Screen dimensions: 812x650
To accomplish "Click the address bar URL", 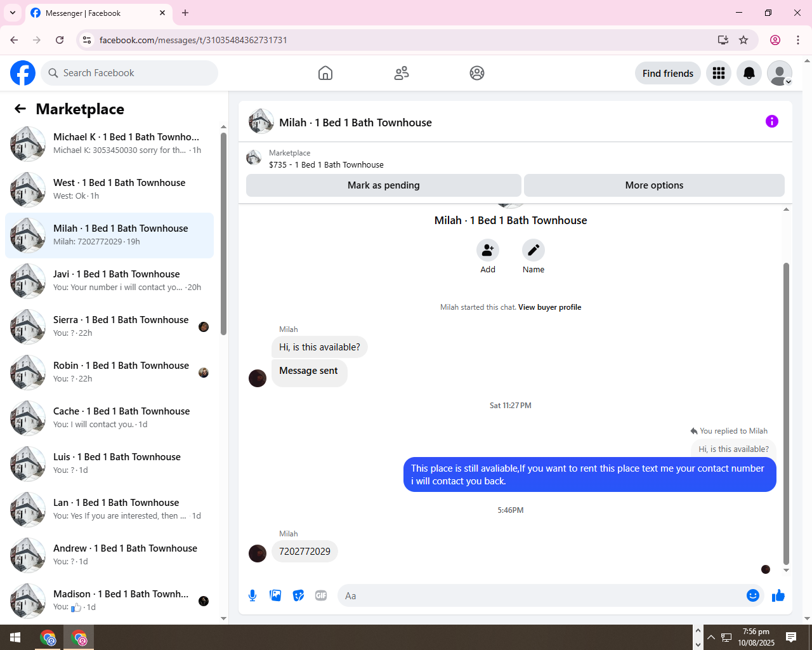I will coord(193,40).
